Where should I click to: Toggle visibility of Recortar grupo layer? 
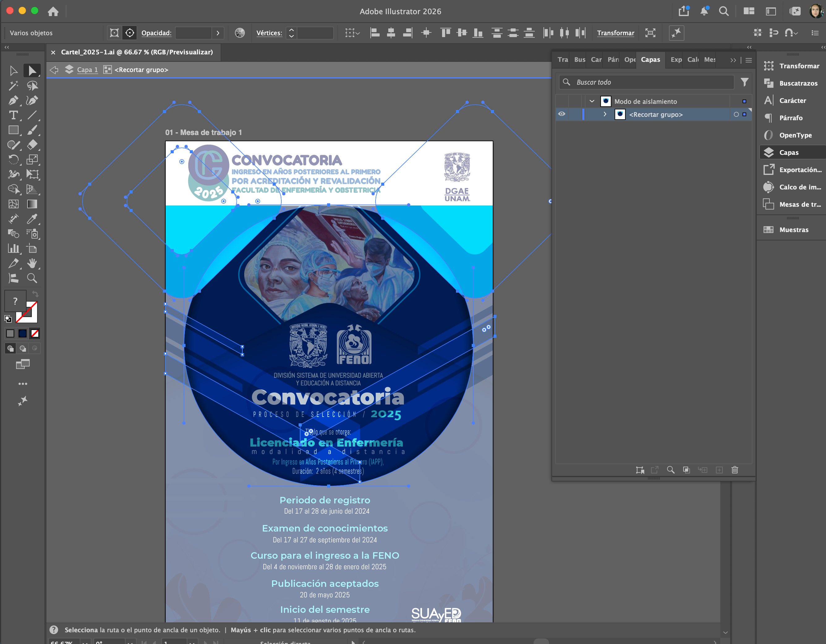tap(562, 114)
